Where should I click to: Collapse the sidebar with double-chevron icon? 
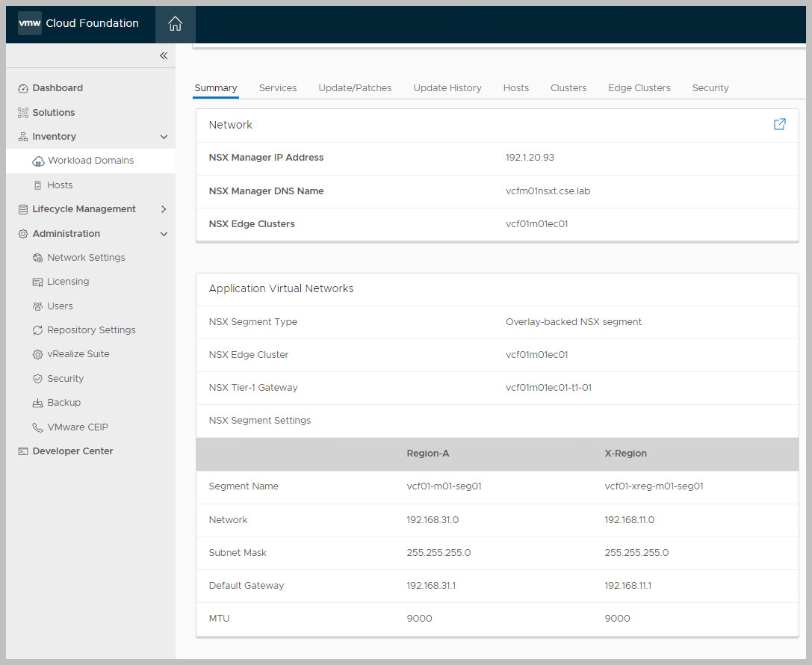pyautogui.click(x=164, y=56)
